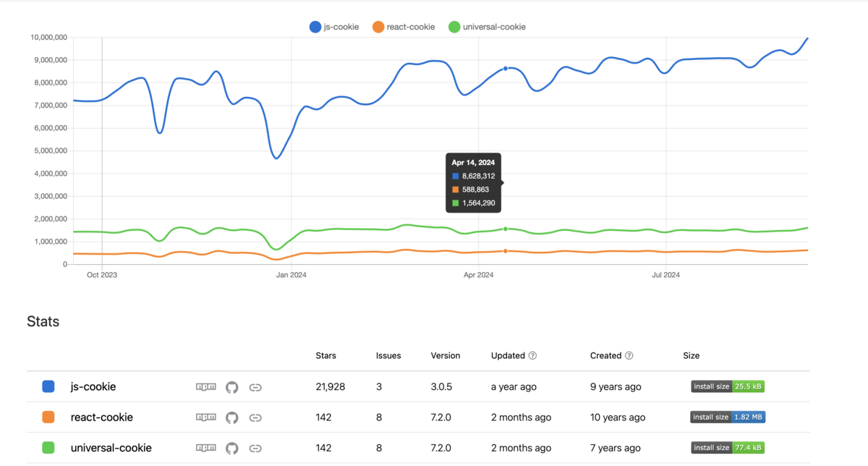Click the green universal-cookie data point on chart

tap(506, 229)
